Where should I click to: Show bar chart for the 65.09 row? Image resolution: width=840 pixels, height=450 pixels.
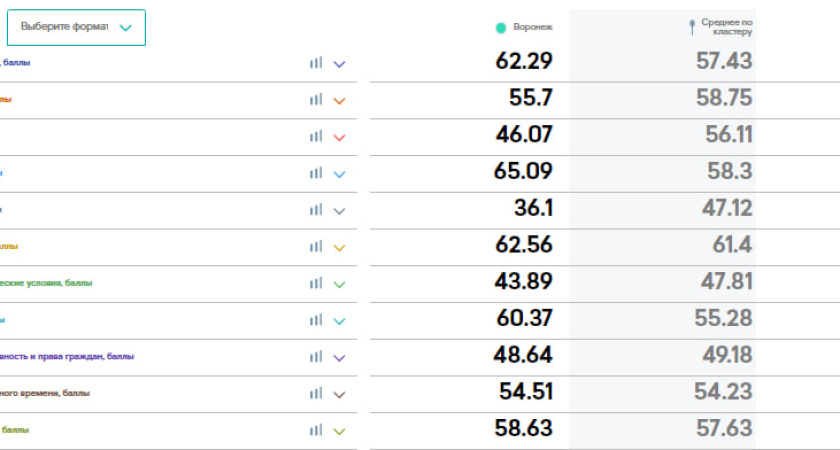[316, 173]
